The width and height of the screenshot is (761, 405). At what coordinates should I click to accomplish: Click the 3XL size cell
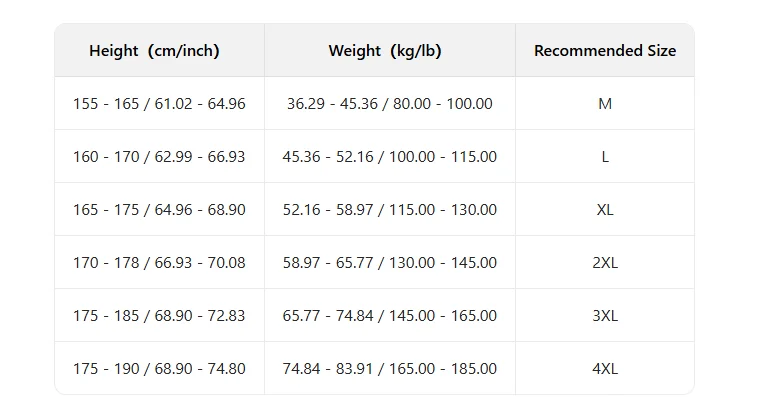coord(604,316)
